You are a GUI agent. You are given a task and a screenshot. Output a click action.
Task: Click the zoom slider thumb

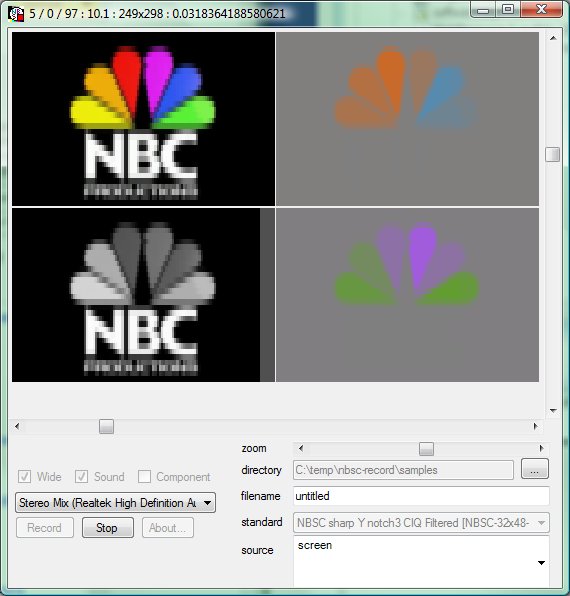click(x=426, y=449)
